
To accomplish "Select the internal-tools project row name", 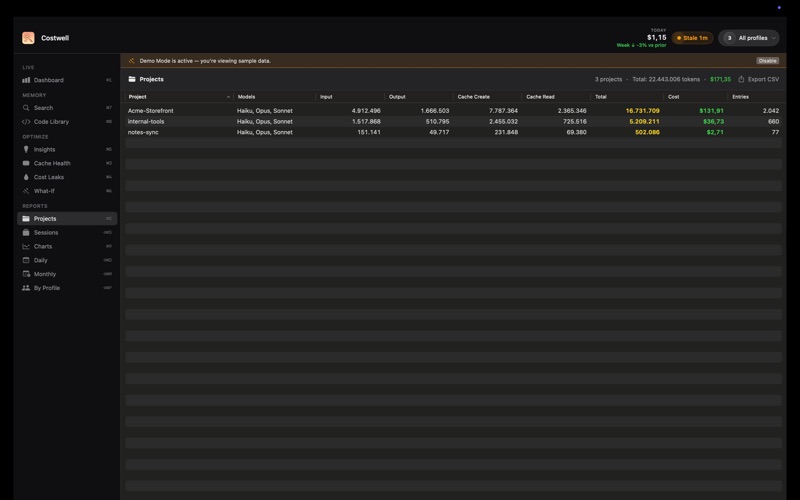I will tap(146, 121).
